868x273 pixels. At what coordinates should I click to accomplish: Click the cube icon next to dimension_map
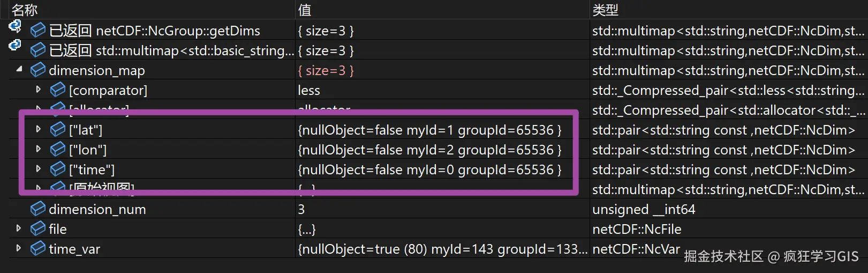(38, 70)
